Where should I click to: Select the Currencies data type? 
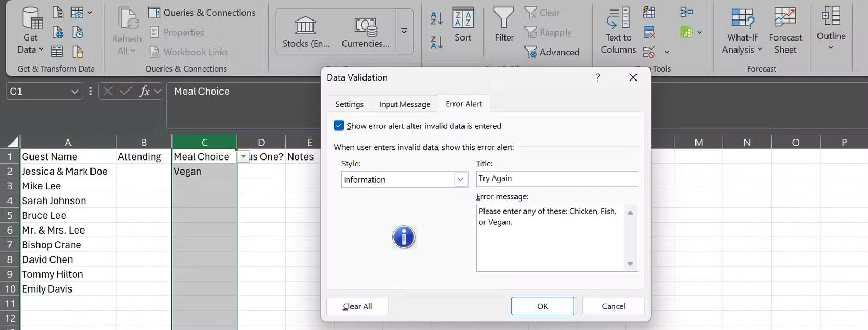coord(366,32)
